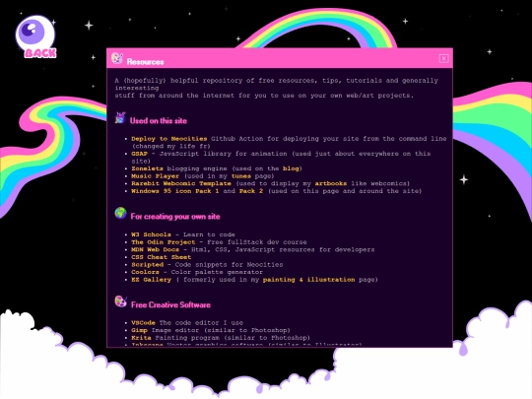532x399 pixels.
Task: Visit the painting & illustration link
Action: [x=308, y=280]
